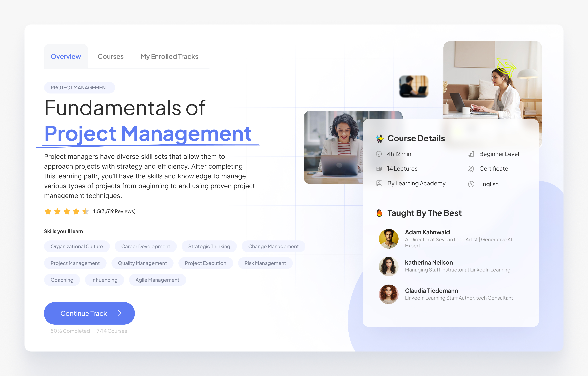Click Adam Kahnwald's avatar
This screenshot has height=376, width=588.
pyautogui.click(x=388, y=239)
